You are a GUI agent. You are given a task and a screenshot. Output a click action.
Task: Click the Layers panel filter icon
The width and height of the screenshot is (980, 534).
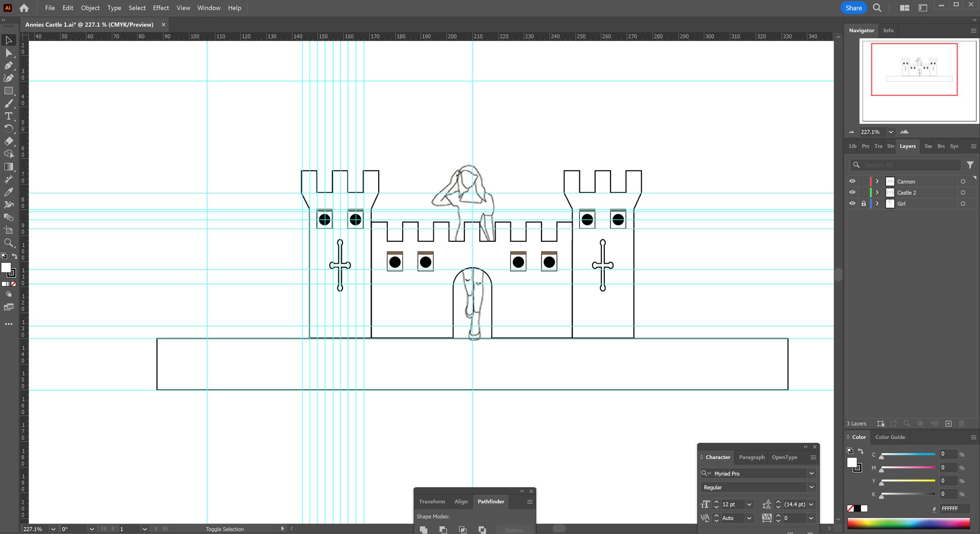pyautogui.click(x=970, y=165)
